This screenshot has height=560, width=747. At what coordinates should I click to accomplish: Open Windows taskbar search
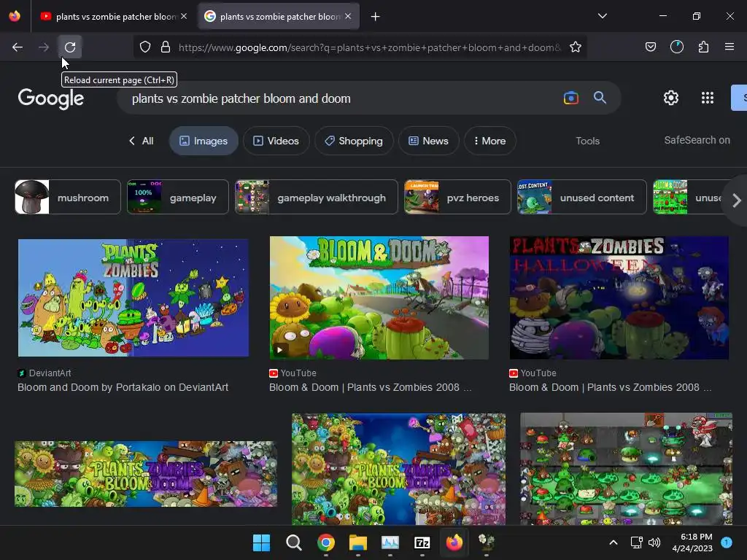point(293,542)
